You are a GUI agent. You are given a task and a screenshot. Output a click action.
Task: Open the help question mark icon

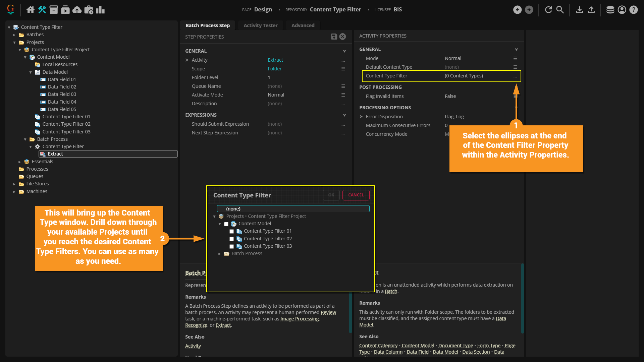coord(634,10)
